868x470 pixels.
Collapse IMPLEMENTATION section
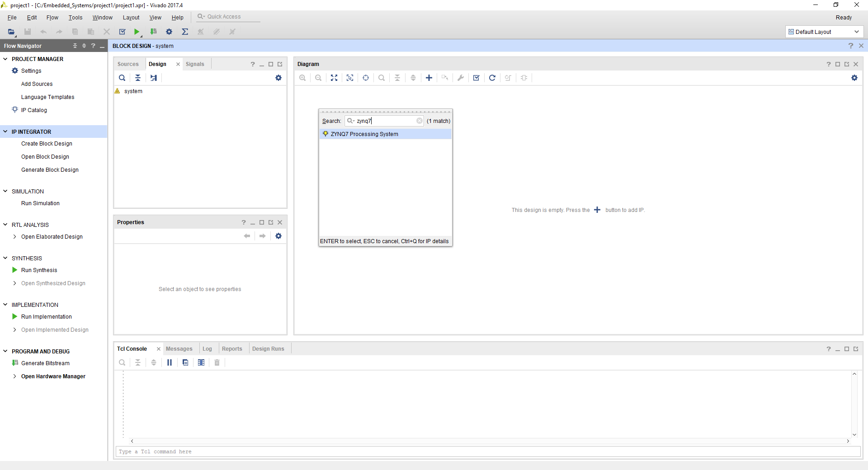[x=5, y=305]
